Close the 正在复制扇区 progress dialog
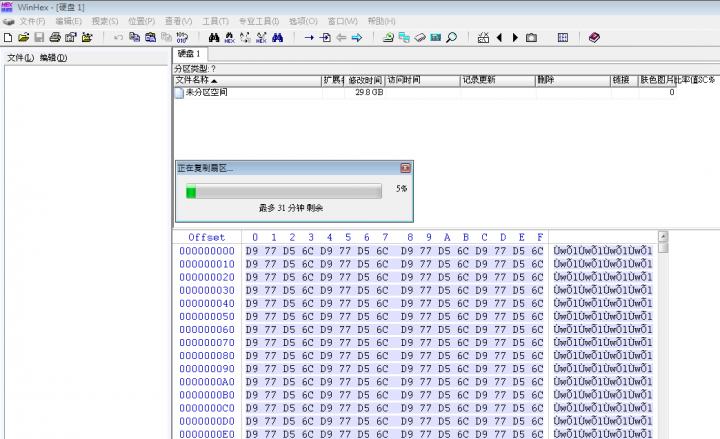720x439 pixels. 405,168
